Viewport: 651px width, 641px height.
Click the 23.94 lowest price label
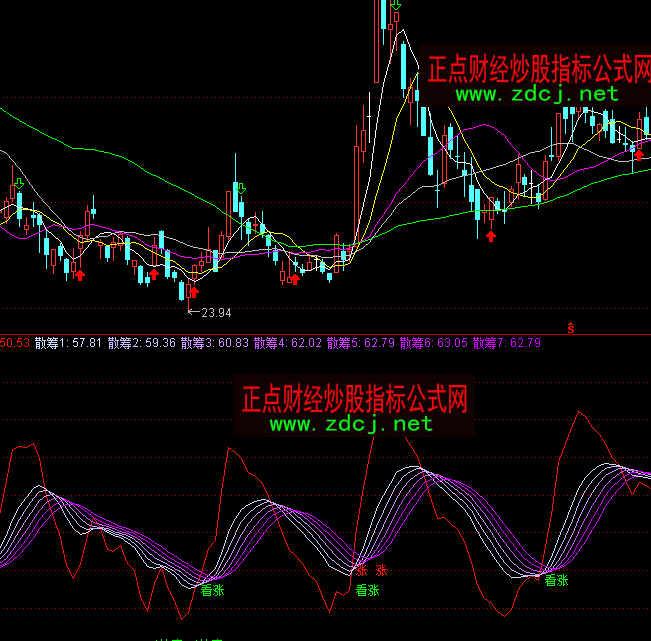tap(216, 313)
